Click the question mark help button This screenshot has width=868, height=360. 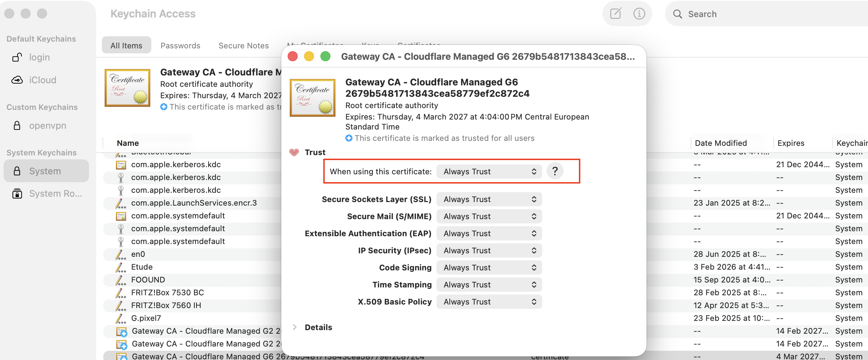(555, 171)
